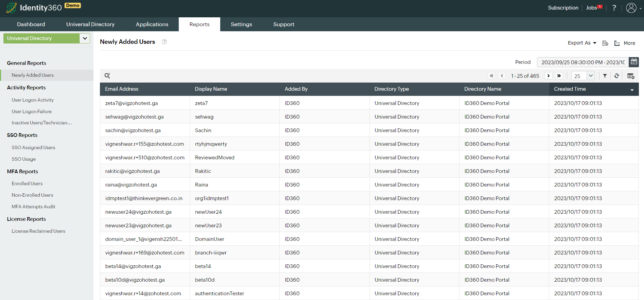Viewport: 644px width, 300px height.
Task: Open Inactive Users/Technicians report
Action: (42, 123)
